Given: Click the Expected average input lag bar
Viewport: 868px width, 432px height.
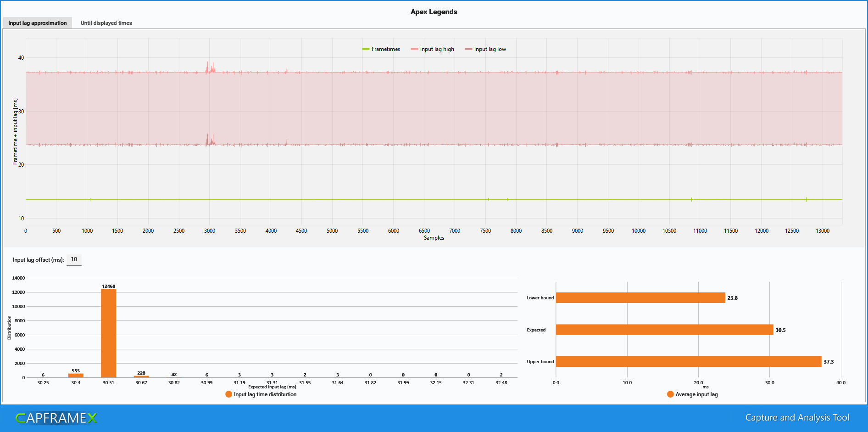Looking at the screenshot, I should pos(664,330).
